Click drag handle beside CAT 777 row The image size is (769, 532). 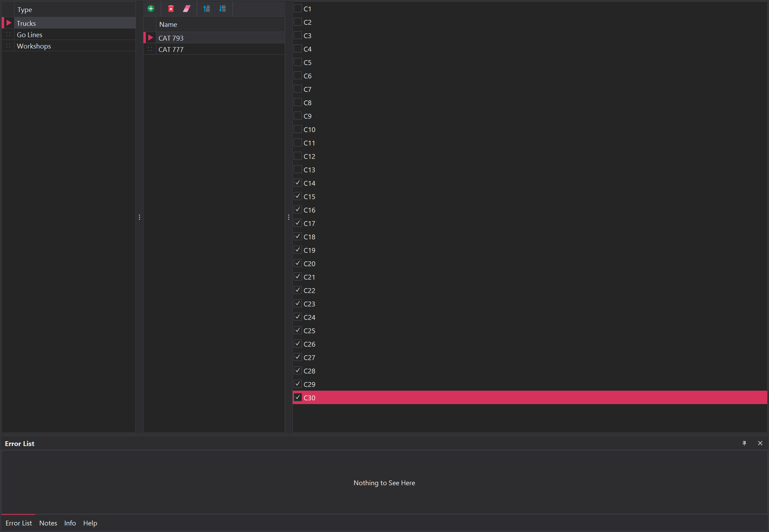150,49
